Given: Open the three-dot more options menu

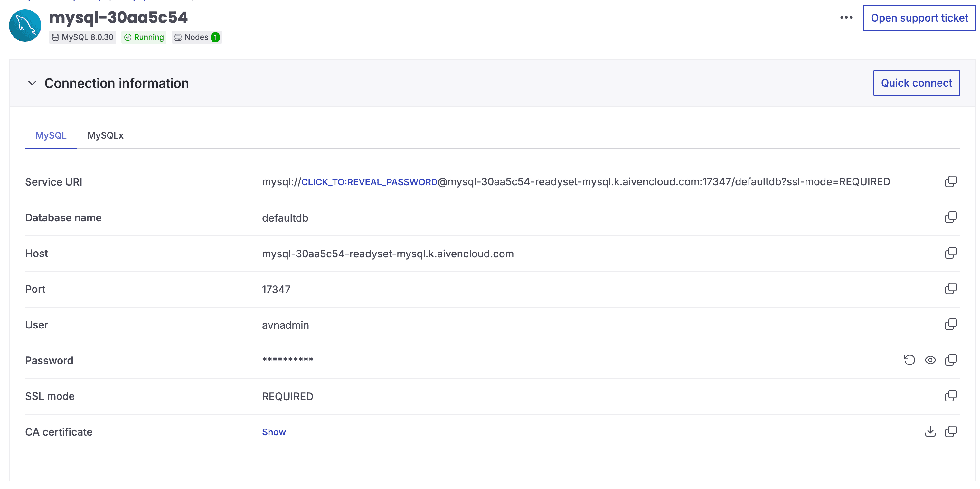Looking at the screenshot, I should click(x=846, y=18).
